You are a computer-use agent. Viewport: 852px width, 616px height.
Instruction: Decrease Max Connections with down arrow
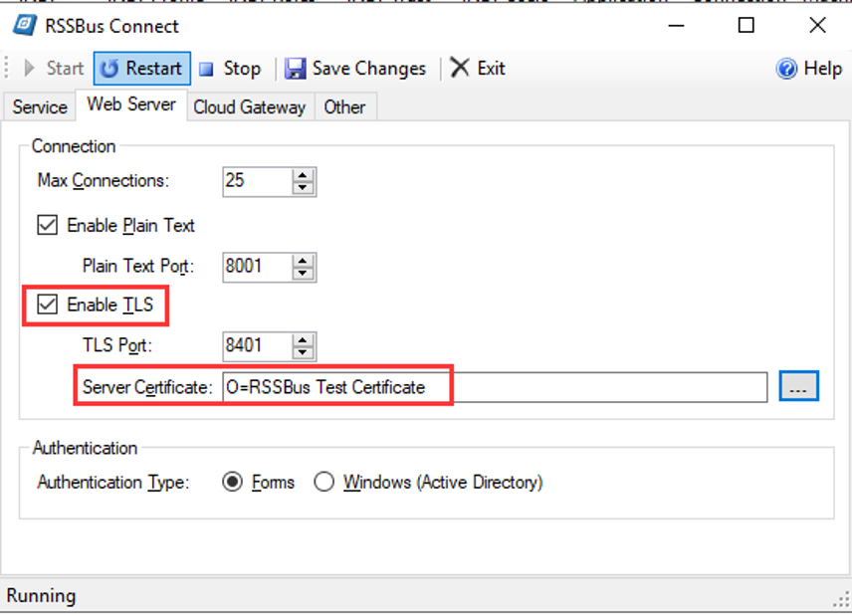coord(304,188)
